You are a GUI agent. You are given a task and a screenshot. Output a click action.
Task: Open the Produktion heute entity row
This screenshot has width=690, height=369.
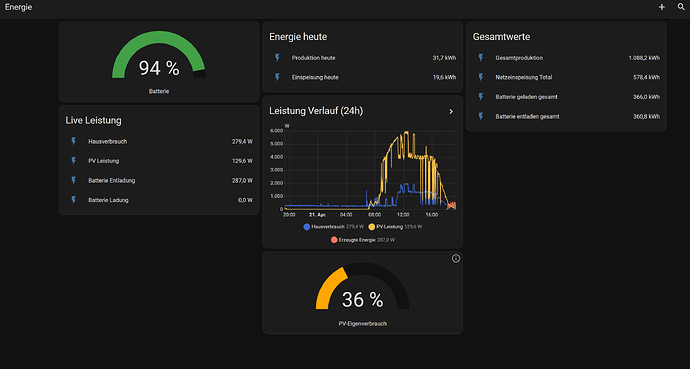click(x=363, y=58)
